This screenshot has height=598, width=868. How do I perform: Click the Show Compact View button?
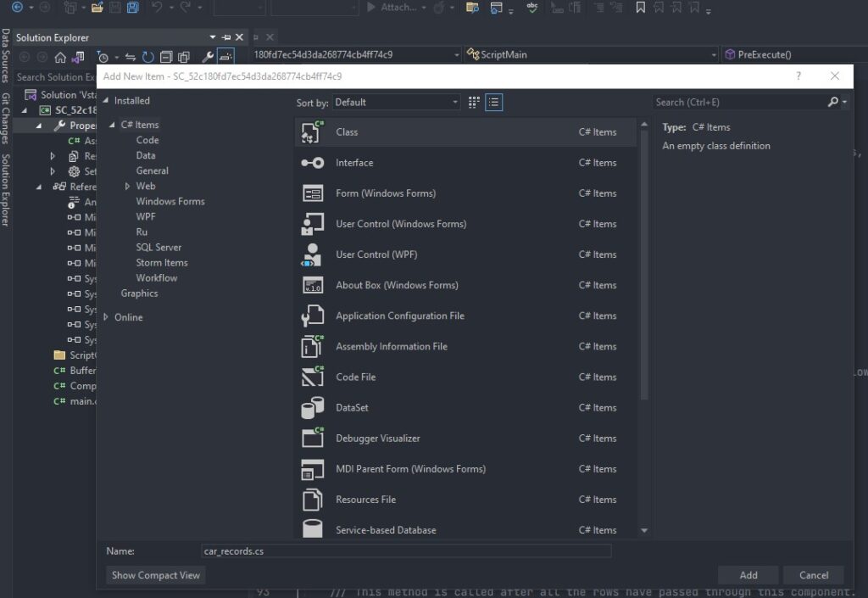tap(155, 575)
